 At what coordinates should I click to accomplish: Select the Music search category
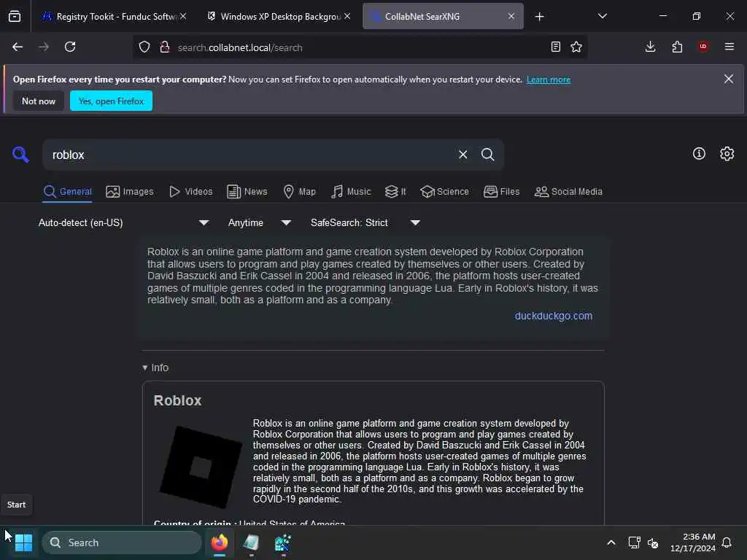pyautogui.click(x=351, y=192)
